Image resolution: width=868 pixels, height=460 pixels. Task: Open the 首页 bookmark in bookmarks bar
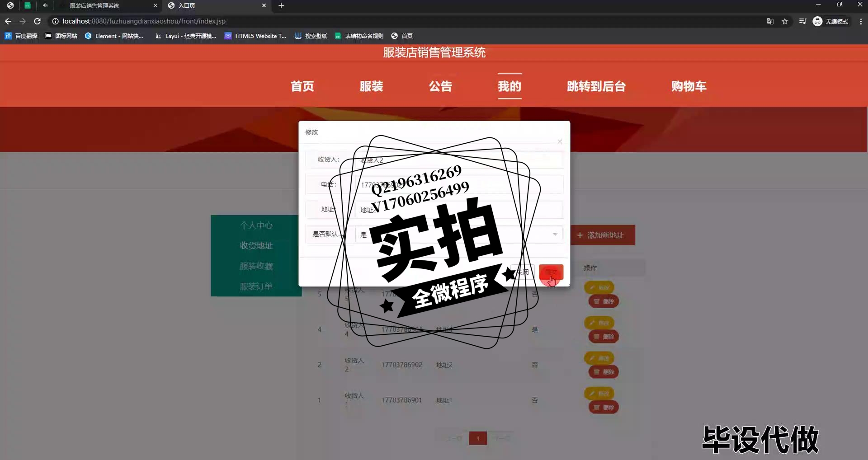click(402, 36)
